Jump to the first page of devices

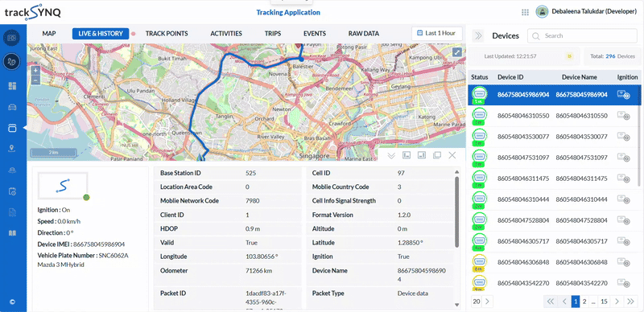(550, 302)
